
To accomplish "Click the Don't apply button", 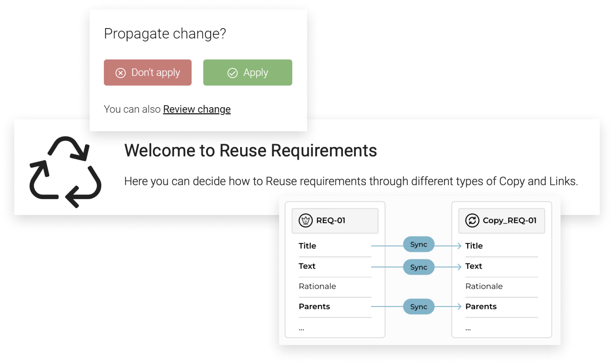I will [x=148, y=72].
